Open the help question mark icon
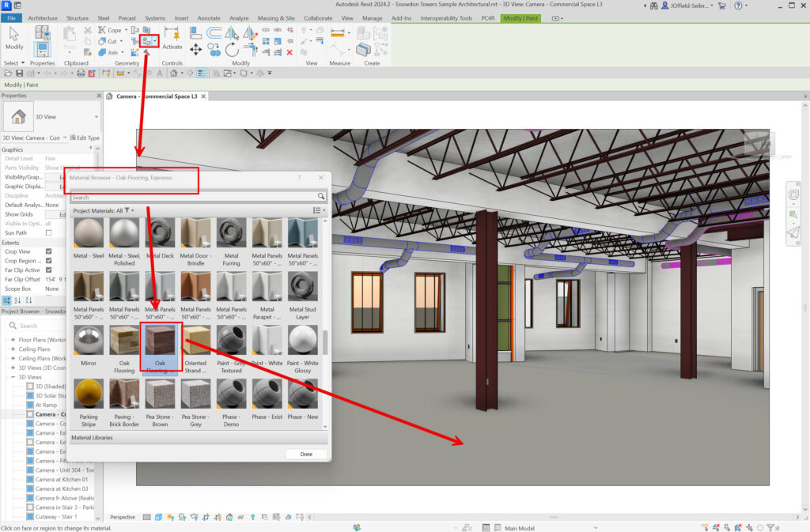 738,6
